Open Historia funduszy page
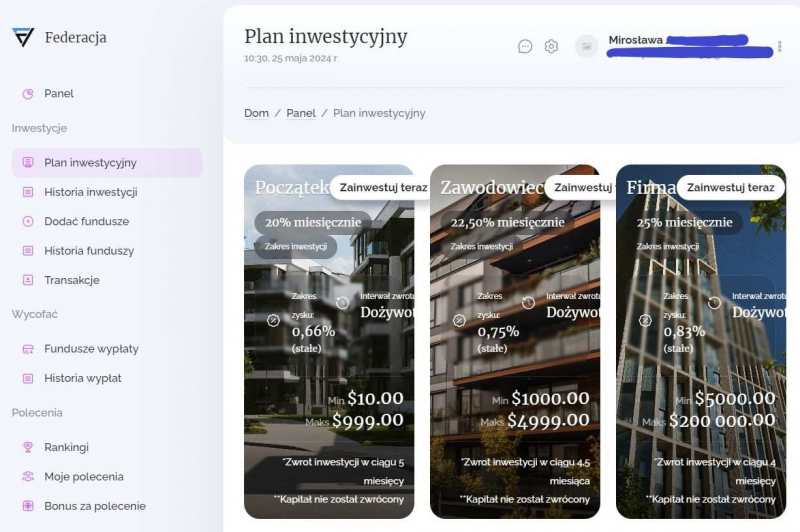Viewport: 800px width, 532px height. (89, 251)
